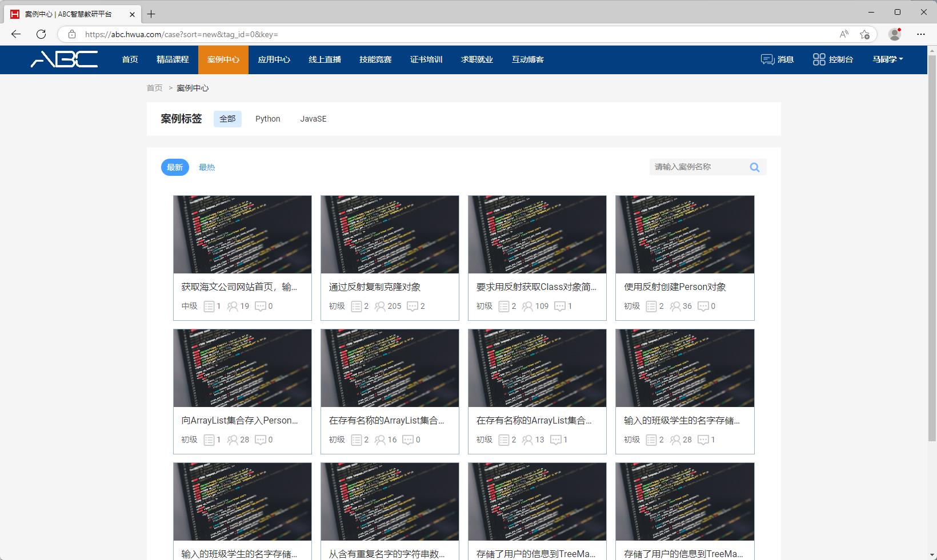Click the page vertical scrollbar

coord(932,248)
